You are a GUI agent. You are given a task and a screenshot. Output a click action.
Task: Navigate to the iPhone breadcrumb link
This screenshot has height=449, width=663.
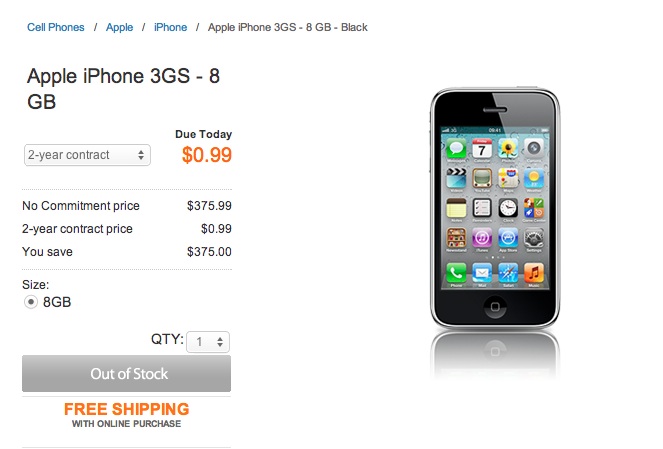coord(170,27)
